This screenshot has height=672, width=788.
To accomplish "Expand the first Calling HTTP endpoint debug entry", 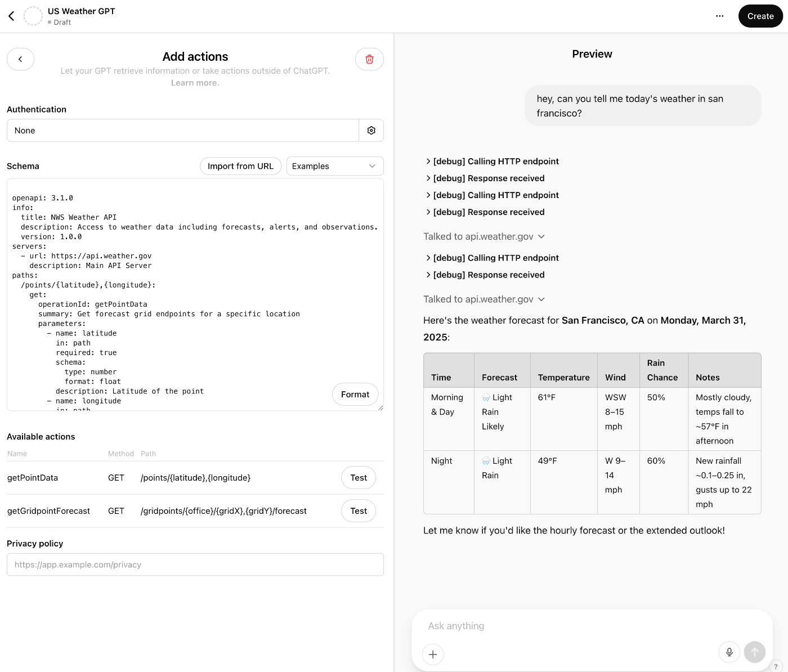I will pos(492,162).
